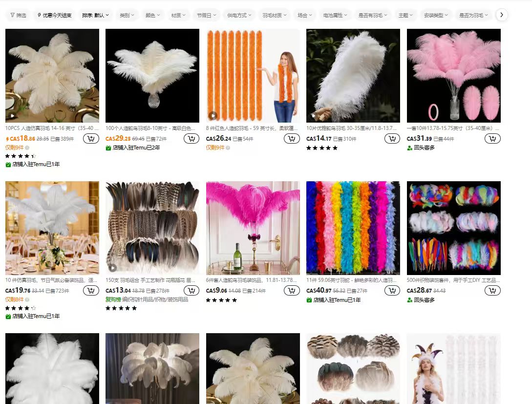Open the multicolor craft feathers image
Screen dimensions: 532x404
(454, 228)
